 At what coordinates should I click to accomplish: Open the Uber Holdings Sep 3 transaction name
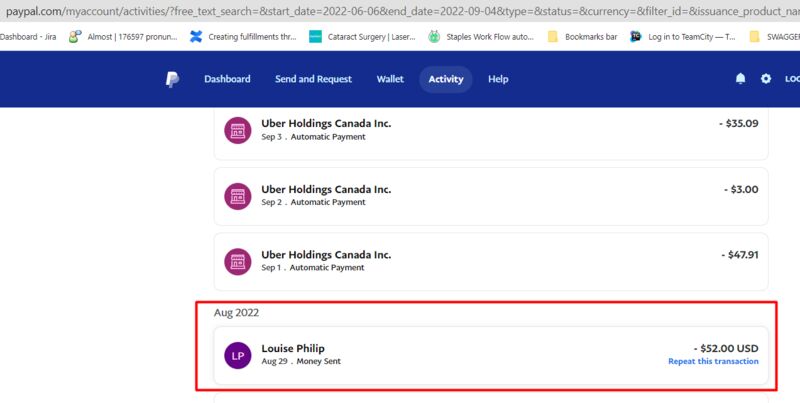point(326,123)
